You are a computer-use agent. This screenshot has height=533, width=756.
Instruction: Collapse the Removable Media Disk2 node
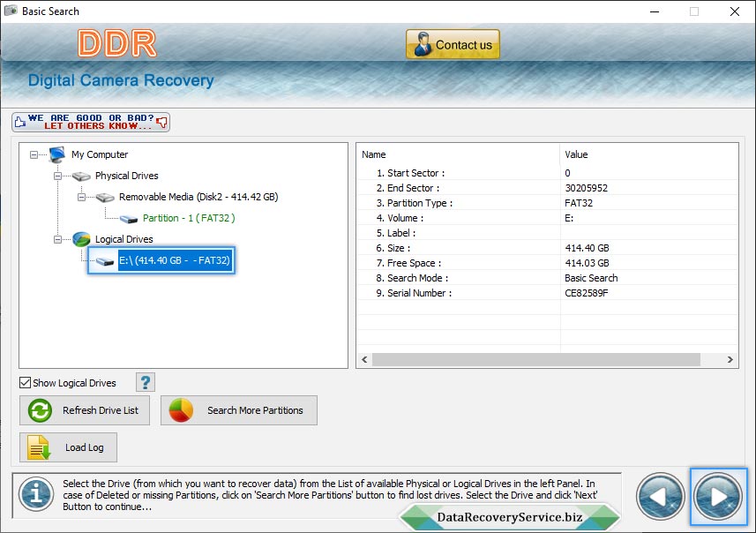tap(81, 198)
